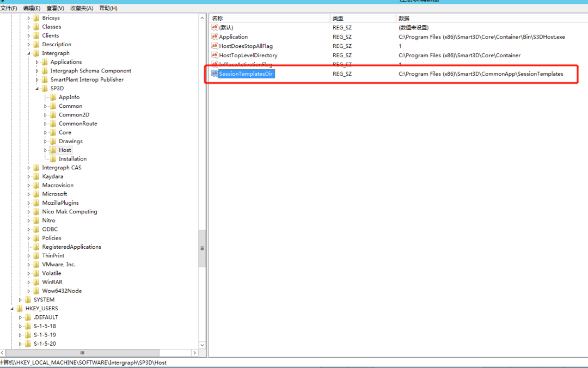Expand the SYSTEM key arrow

point(20,300)
